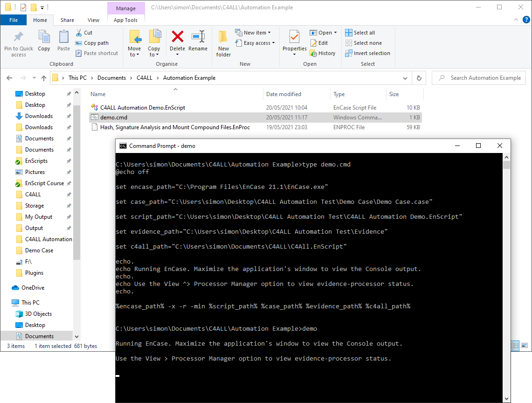The height and width of the screenshot is (403, 532).
Task: Select This PC in navigation pane
Action: coord(30,303)
